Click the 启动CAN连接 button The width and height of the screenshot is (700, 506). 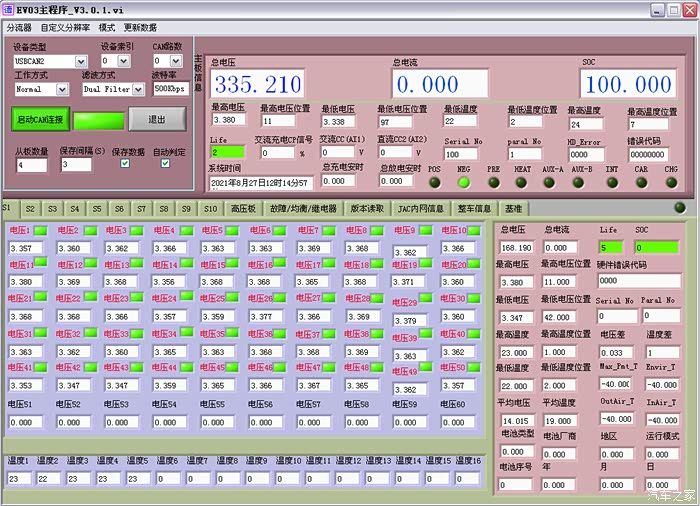40,120
